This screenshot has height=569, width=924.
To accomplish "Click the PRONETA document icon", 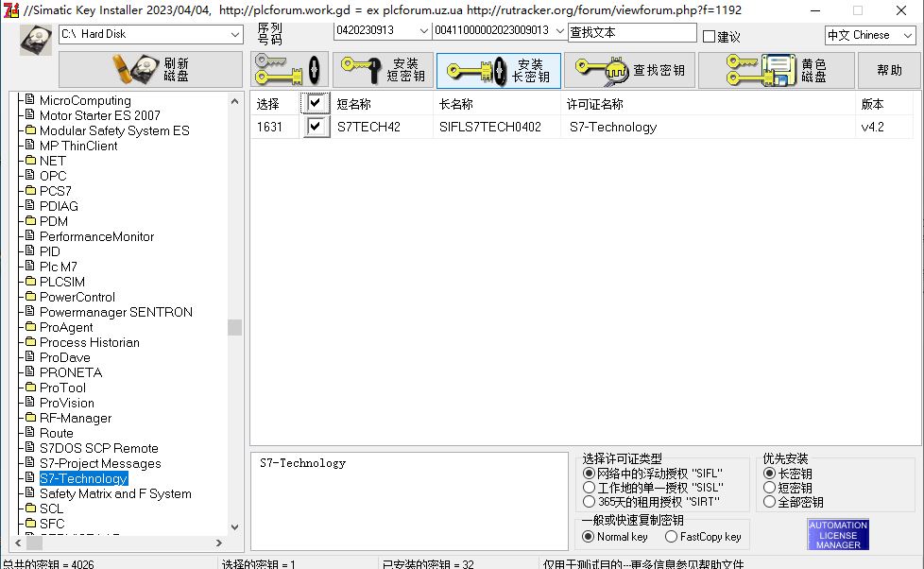I will [x=30, y=372].
